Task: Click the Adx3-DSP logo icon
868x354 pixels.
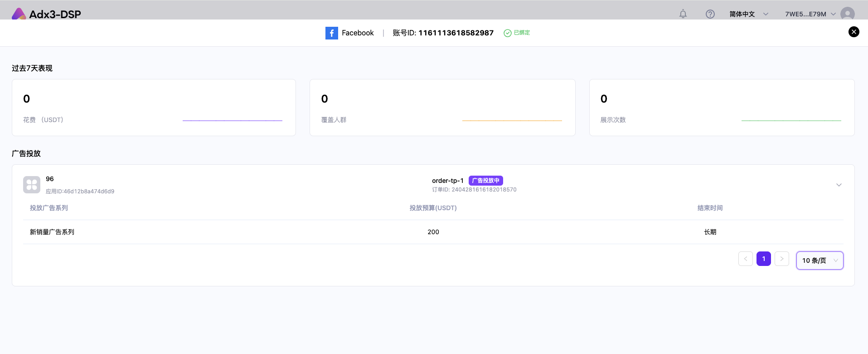Action: tap(19, 14)
